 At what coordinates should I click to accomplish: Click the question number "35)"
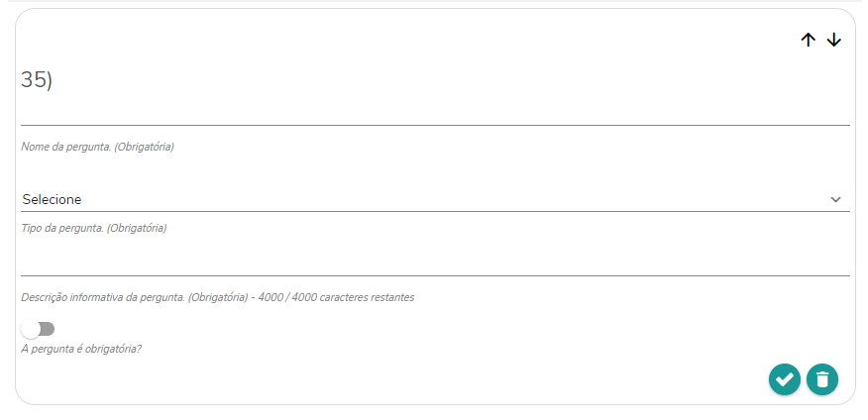click(37, 80)
